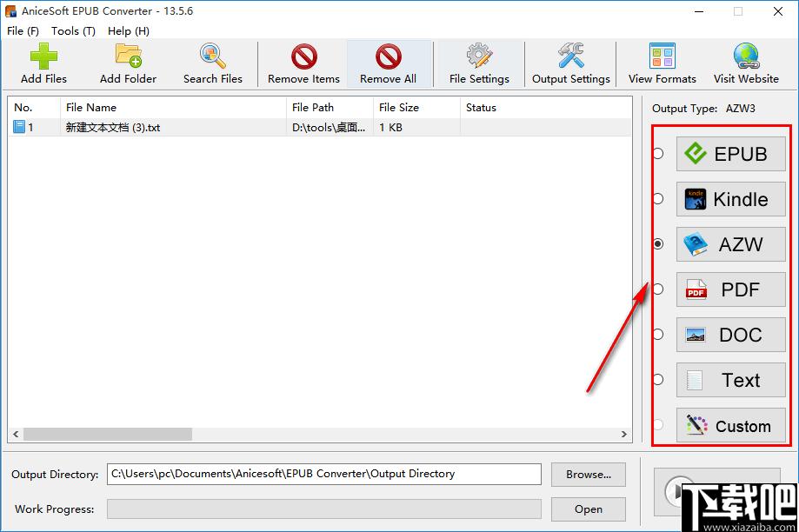Click Remove Items in the toolbar
Screen dimensions: 799x532
[x=303, y=64]
